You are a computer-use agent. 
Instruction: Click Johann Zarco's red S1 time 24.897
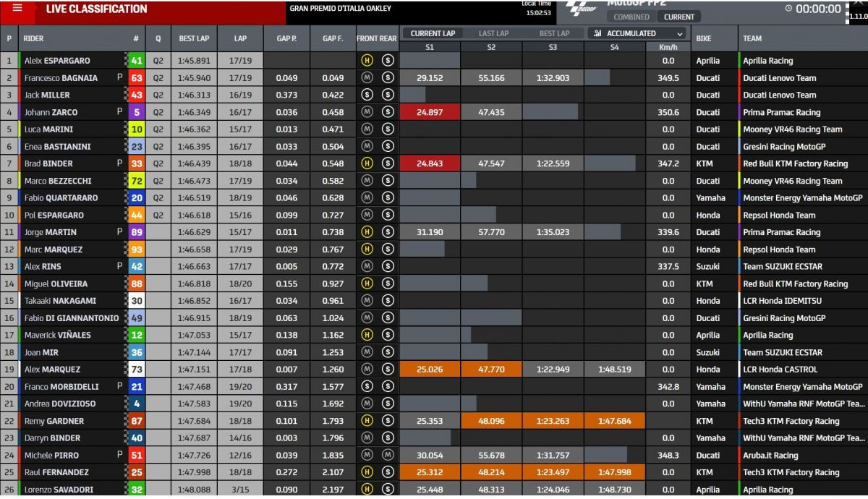pos(430,112)
